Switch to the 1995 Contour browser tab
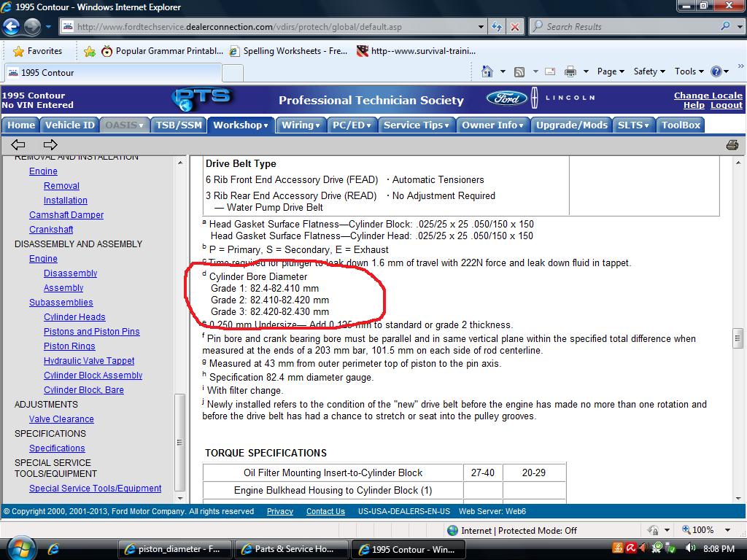The width and height of the screenshot is (747, 560). coord(112,73)
